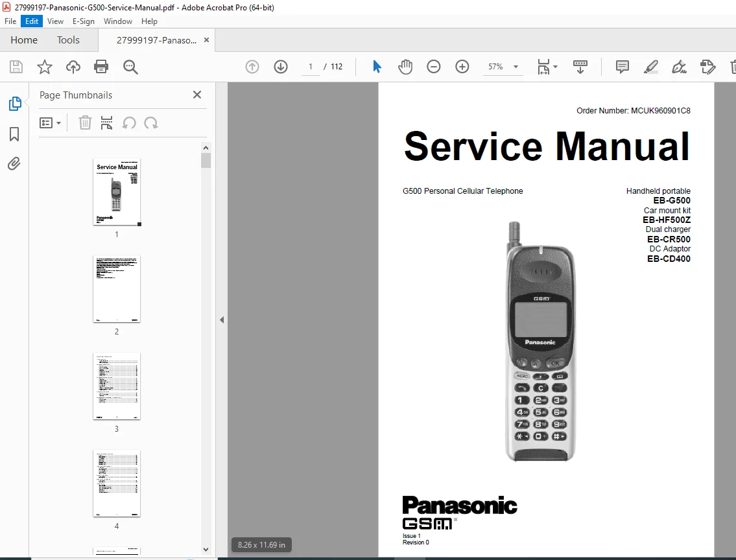Screen dimensions: 736x560
Task: Click the EB-CR500 model text
Action: click(x=669, y=239)
